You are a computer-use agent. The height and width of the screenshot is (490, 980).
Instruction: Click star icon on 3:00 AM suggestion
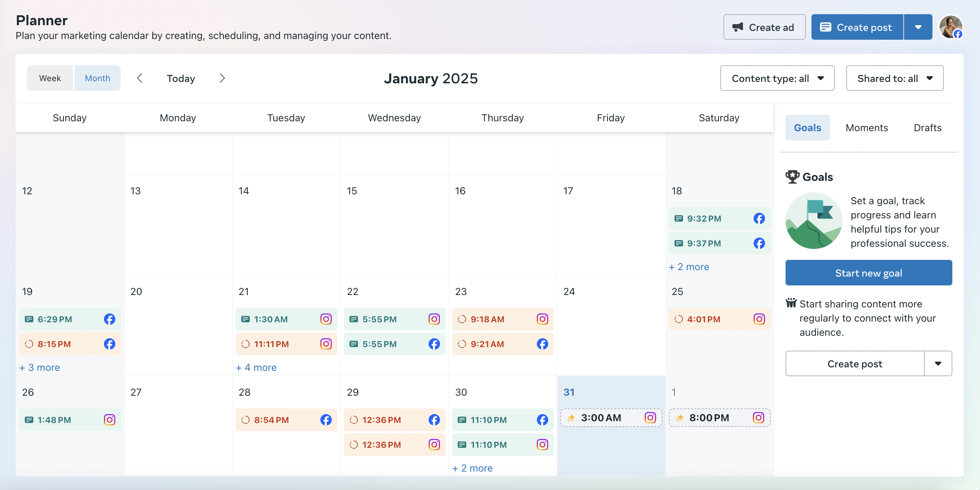point(571,418)
